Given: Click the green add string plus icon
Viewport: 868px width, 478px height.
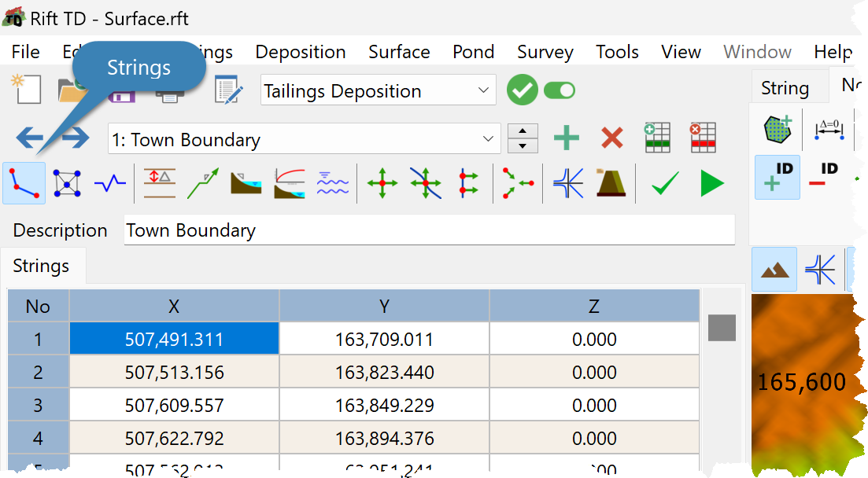Looking at the screenshot, I should [x=567, y=138].
